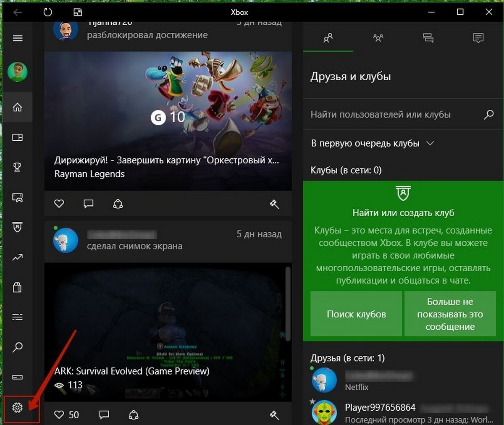Screen dimensions: 504x425
Task: Open the list lines icon in the sidebar
Action: point(17,317)
